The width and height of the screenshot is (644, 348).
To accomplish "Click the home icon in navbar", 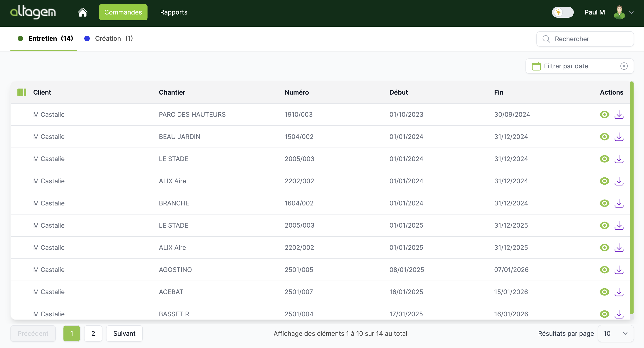I will tap(82, 12).
